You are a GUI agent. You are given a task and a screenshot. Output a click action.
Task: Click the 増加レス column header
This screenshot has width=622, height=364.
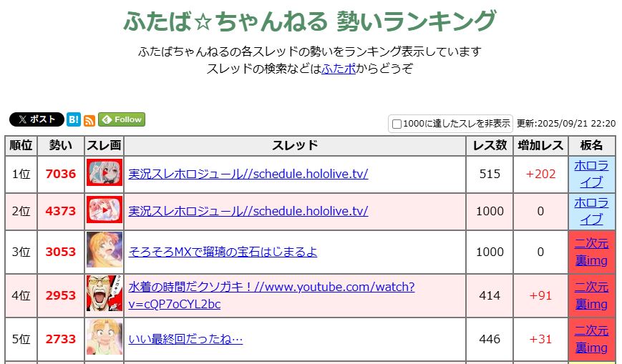coord(540,146)
